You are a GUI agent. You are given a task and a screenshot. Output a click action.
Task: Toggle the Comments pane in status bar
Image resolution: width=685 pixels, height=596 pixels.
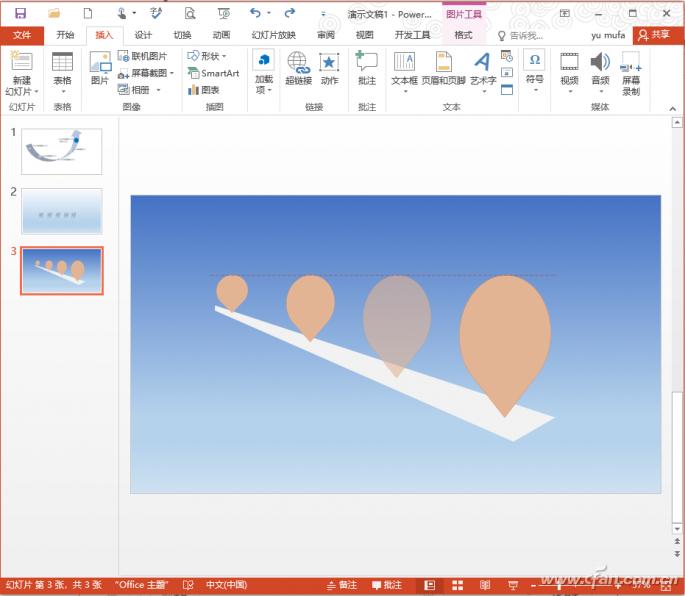(x=387, y=585)
